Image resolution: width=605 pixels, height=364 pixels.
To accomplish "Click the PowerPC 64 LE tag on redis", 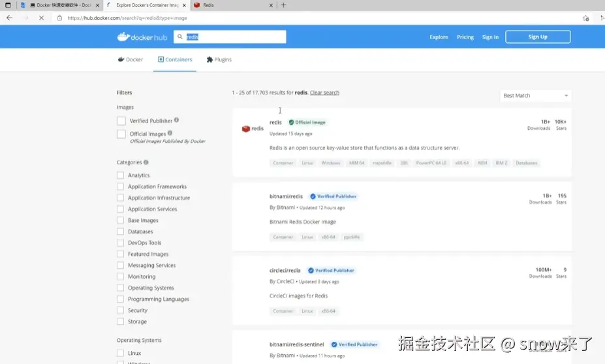I will [x=431, y=162].
